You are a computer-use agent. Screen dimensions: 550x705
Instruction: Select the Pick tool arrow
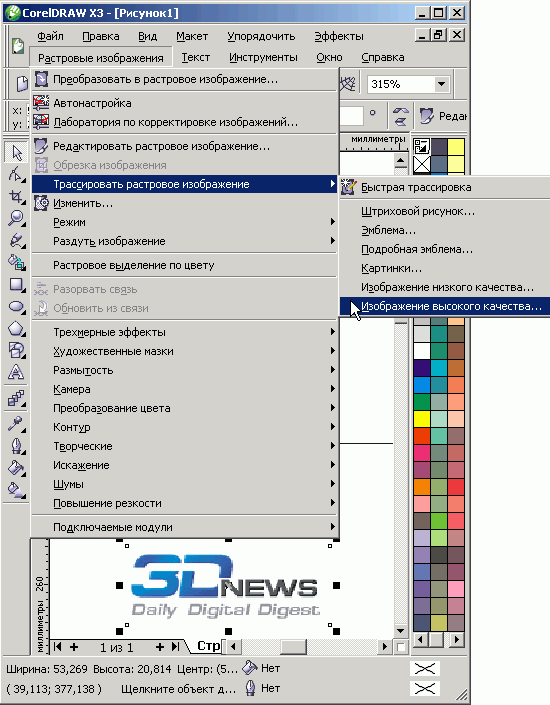(16, 153)
